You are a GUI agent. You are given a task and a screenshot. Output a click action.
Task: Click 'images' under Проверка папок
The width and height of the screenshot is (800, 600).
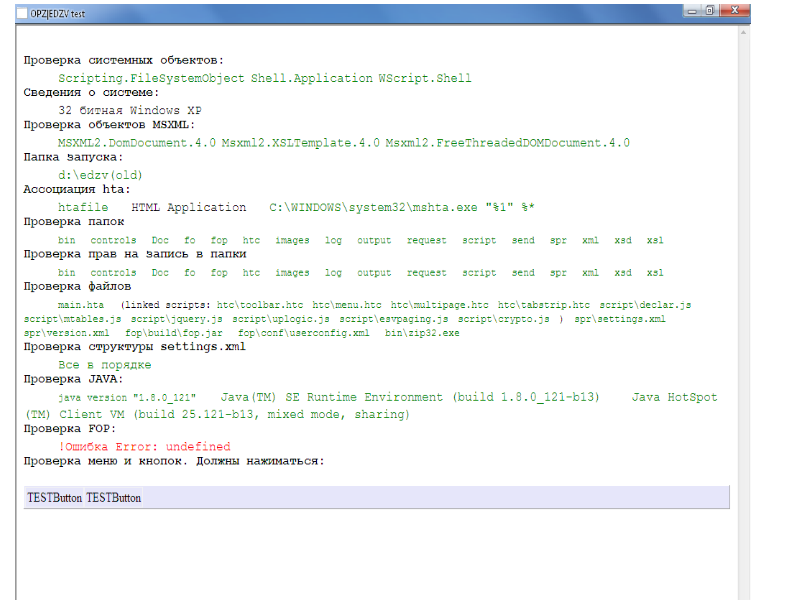[292, 240]
